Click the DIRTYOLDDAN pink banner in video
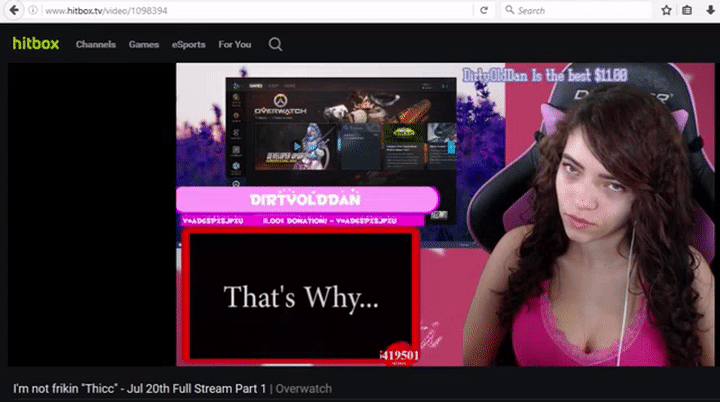The image size is (720, 402). (307, 198)
